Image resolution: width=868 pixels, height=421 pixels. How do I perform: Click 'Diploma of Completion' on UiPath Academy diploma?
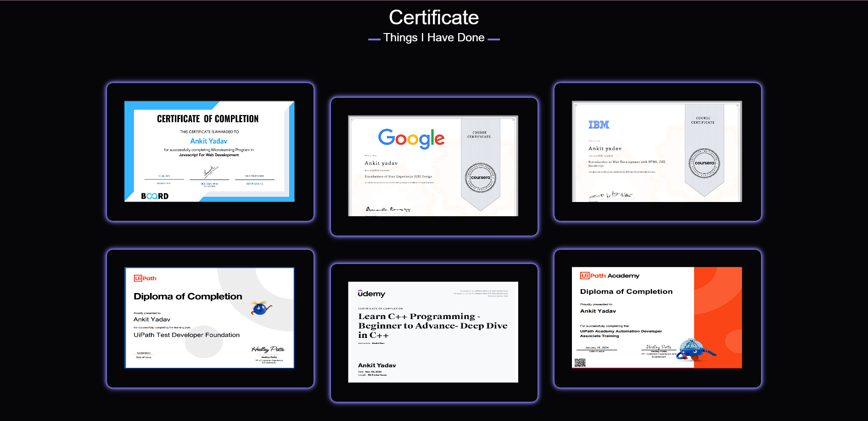(x=626, y=292)
